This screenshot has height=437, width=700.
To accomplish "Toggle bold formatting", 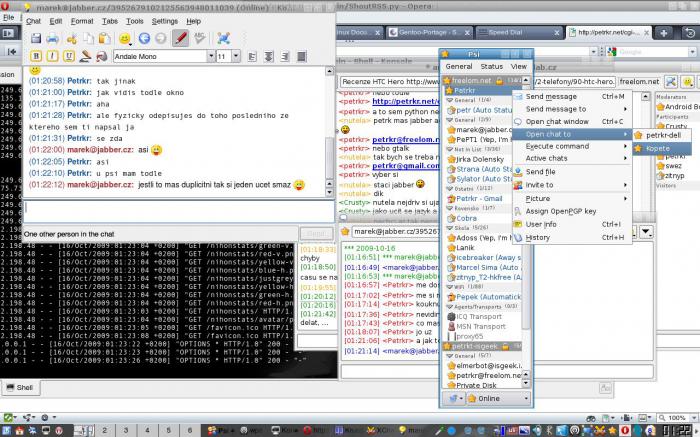I will pos(36,56).
